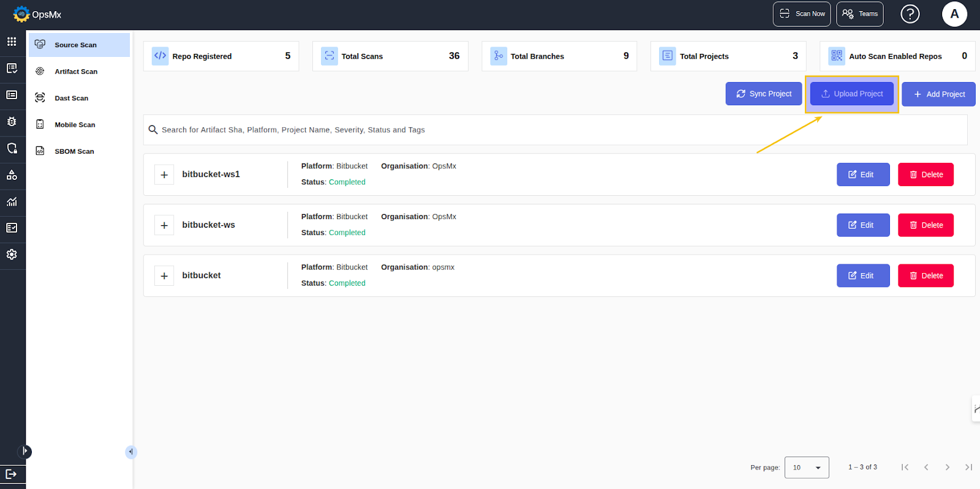Select Artifact Scan menu item
980x489 pixels.
click(76, 72)
